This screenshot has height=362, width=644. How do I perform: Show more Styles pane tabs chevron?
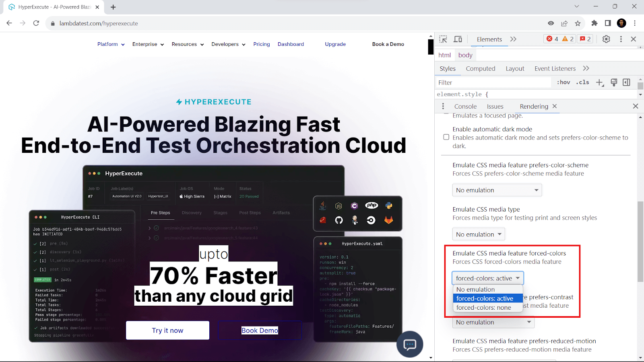(x=586, y=68)
